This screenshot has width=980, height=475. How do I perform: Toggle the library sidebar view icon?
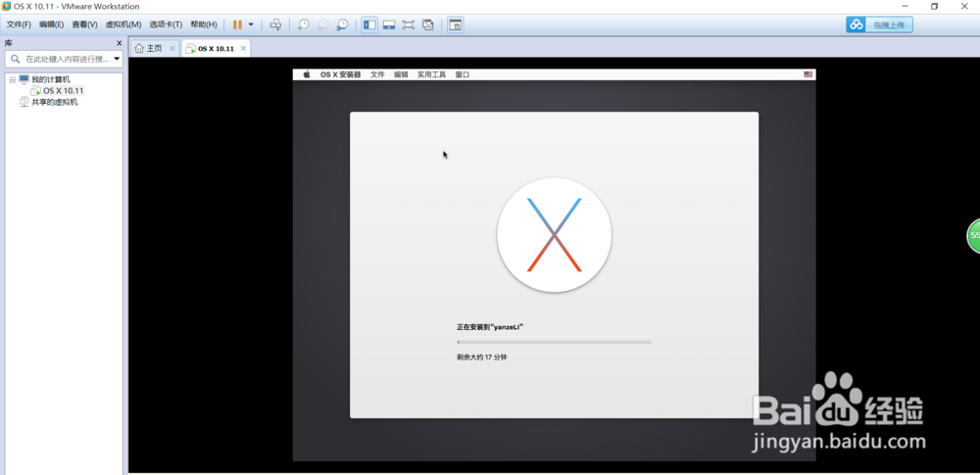pos(369,24)
